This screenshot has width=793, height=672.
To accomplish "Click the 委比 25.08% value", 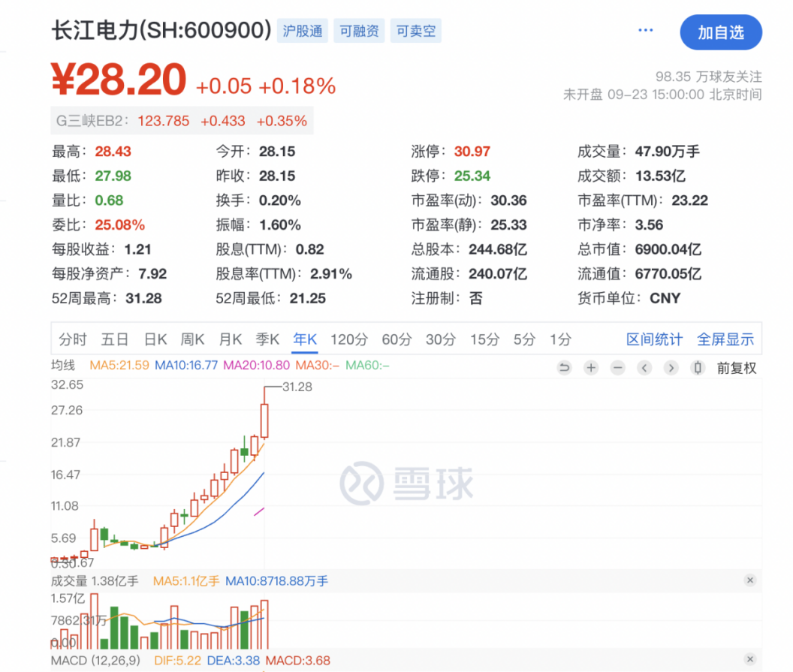I will coord(120,225).
